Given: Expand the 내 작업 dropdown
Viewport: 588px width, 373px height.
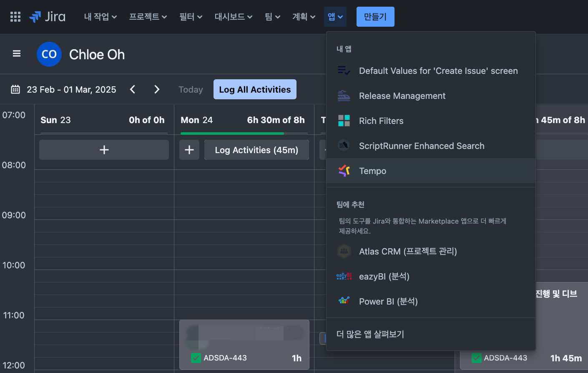Looking at the screenshot, I should pos(101,17).
